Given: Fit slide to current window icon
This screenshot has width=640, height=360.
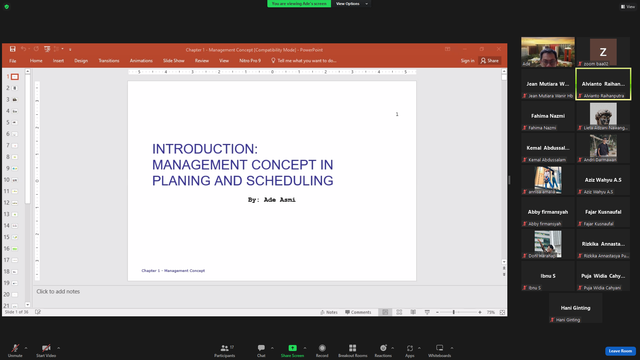Looking at the screenshot, I should 502,312.
